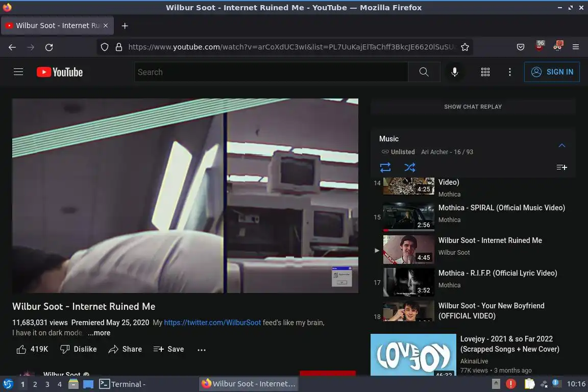588x392 pixels.
Task: Dislike the video
Action: tap(79, 349)
